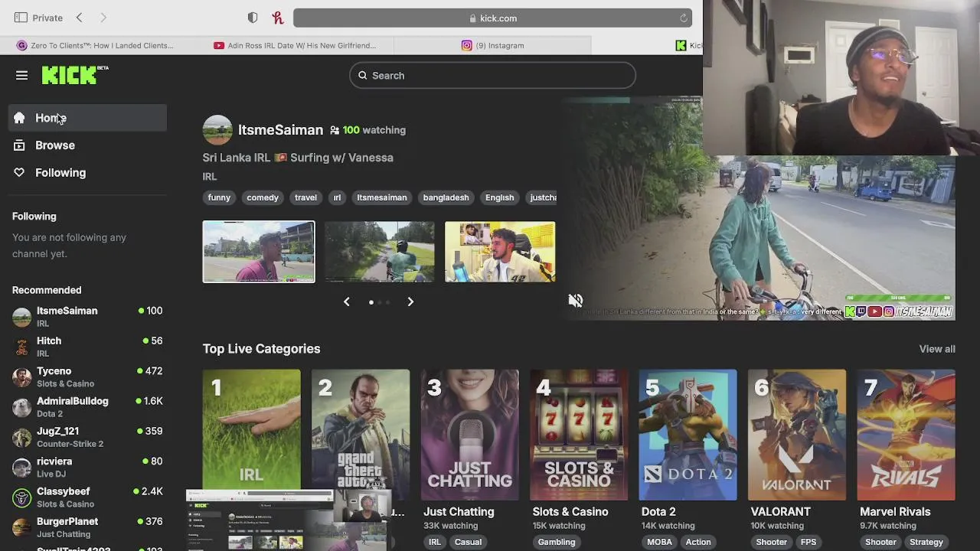
Task: Open recommended channel BurgerPlanet
Action: pos(88,527)
